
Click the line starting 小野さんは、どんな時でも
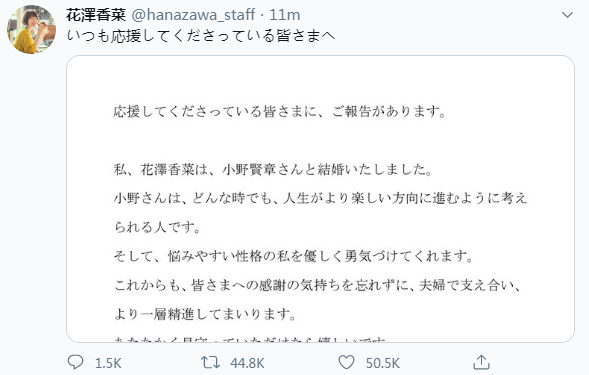[x=320, y=198]
